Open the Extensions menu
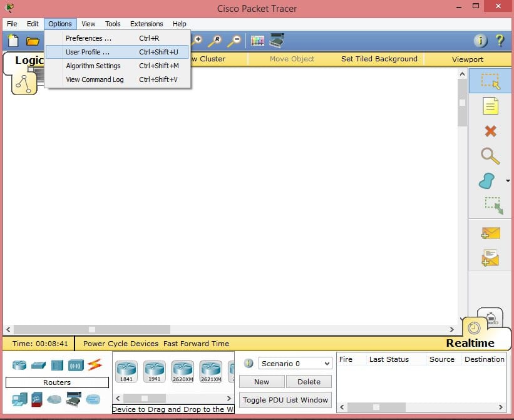The height and width of the screenshot is (420, 514). (x=146, y=24)
